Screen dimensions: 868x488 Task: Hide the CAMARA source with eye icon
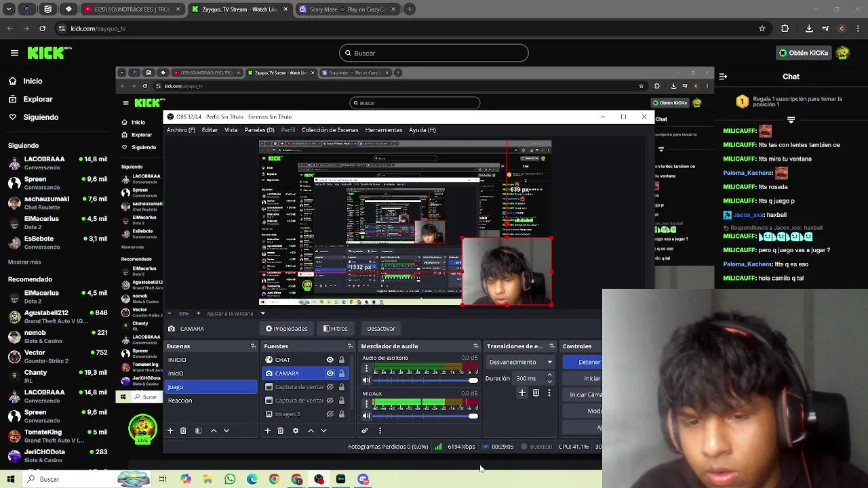330,373
